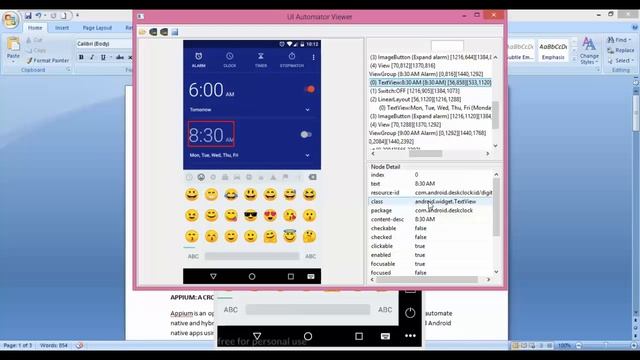Image resolution: width=640 pixels, height=360 pixels.
Task: Click the Word zoom slider
Action: (606, 346)
